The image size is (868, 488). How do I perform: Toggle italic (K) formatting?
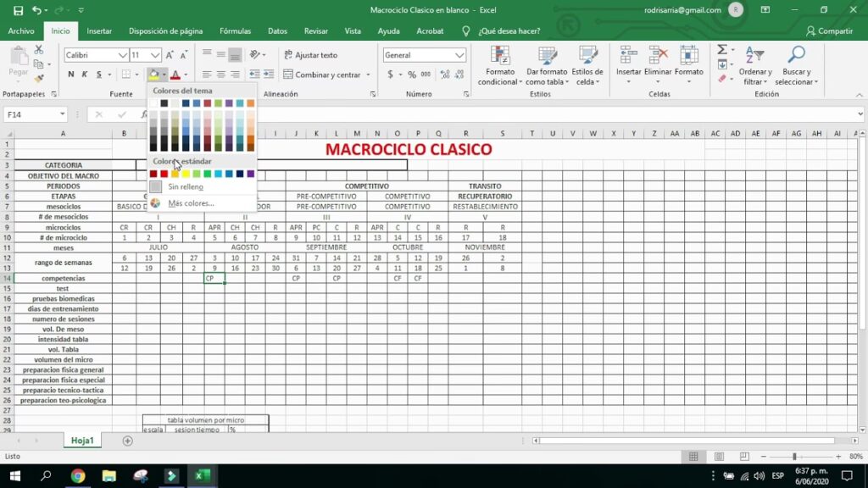(85, 75)
